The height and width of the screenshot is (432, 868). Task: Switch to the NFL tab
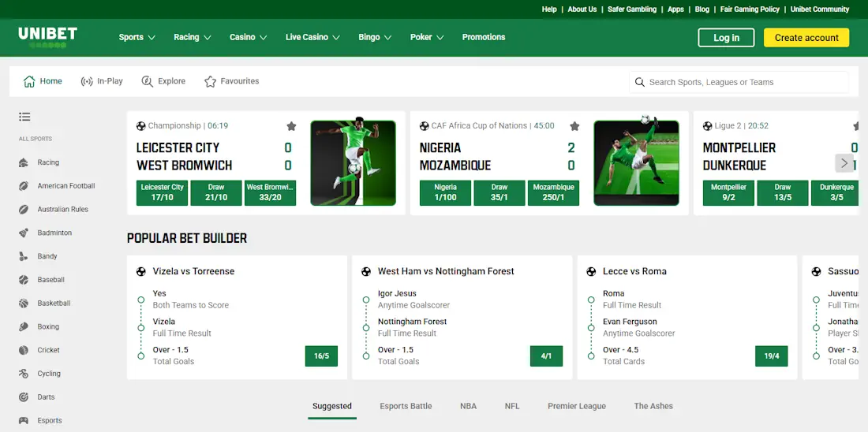(x=512, y=406)
